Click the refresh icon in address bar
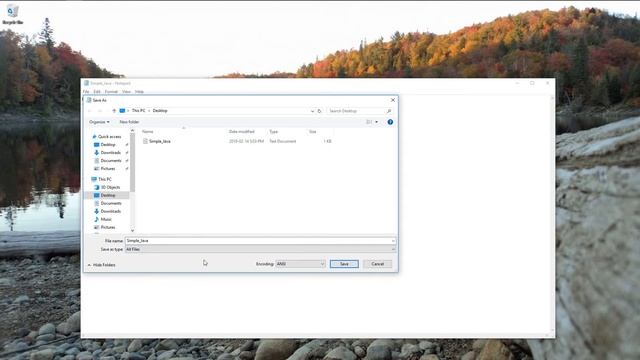Screen dimensions: 640x360 tap(320, 111)
